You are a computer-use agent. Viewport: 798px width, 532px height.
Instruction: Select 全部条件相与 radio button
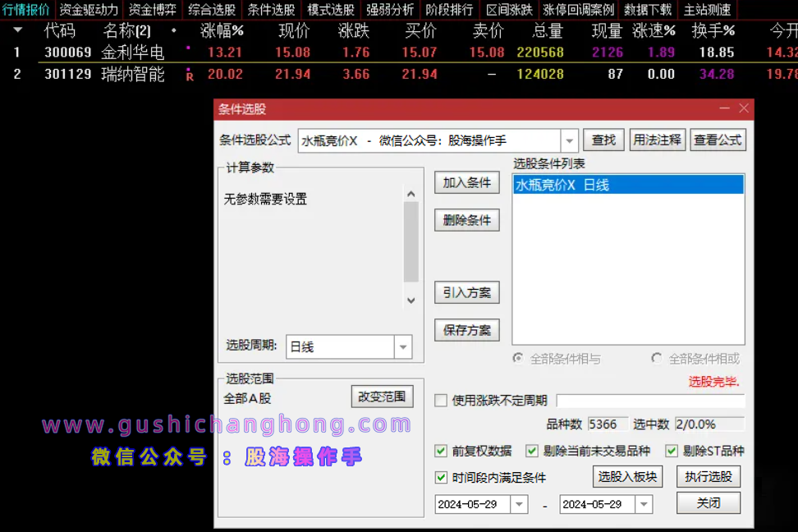pyautogui.click(x=518, y=359)
